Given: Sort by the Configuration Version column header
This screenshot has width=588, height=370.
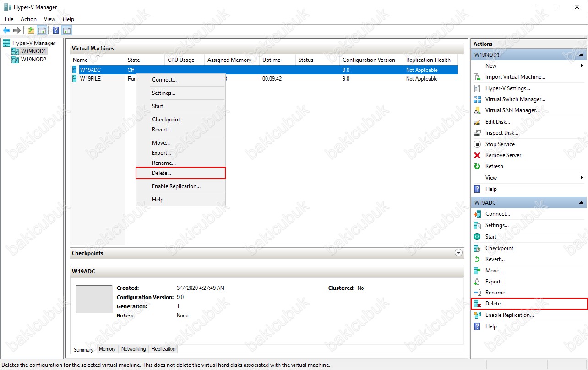Looking at the screenshot, I should click(x=371, y=60).
